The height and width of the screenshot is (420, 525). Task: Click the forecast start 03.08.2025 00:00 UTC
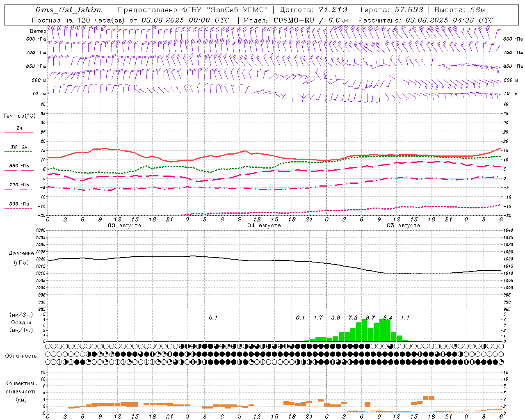pyautogui.click(x=185, y=20)
